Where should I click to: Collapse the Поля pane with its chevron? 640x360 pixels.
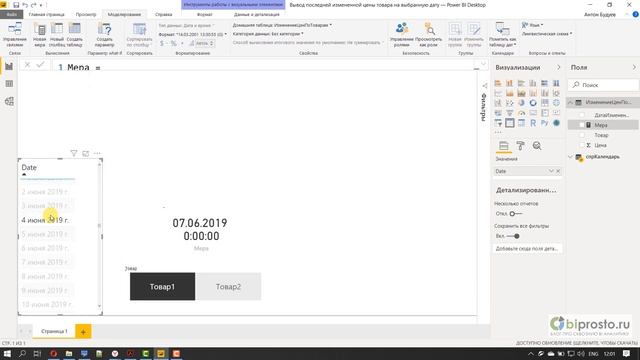[x=634, y=67]
